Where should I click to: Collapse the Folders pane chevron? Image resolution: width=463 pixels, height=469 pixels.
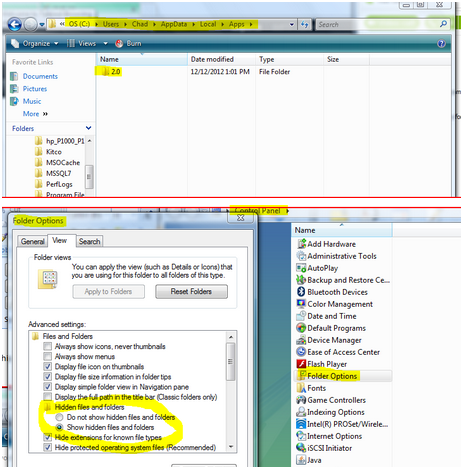[88, 128]
